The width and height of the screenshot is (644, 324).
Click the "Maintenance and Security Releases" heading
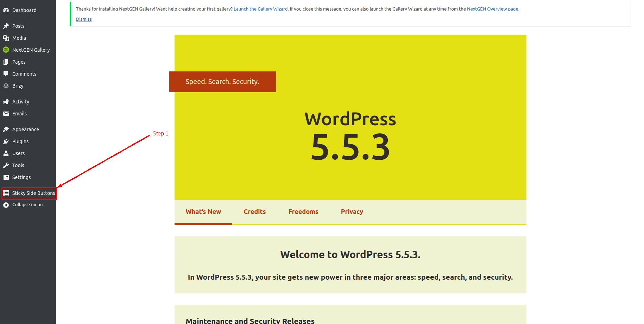[x=250, y=320]
